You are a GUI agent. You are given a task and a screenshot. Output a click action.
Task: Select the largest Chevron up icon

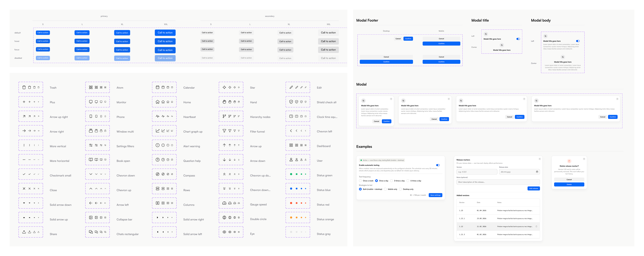(91, 189)
